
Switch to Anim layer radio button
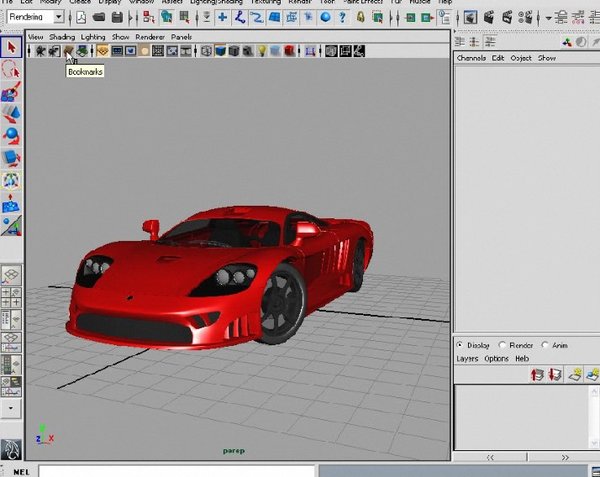coord(545,345)
